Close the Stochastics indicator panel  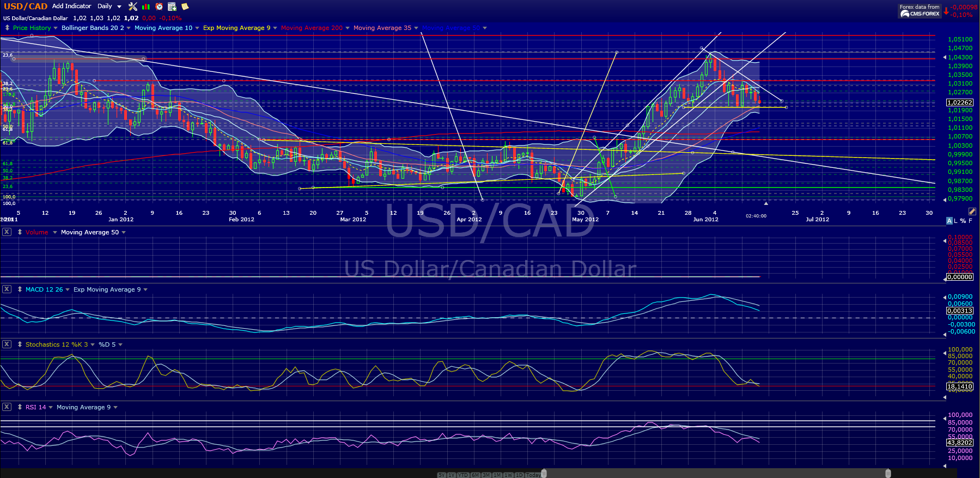(x=7, y=344)
